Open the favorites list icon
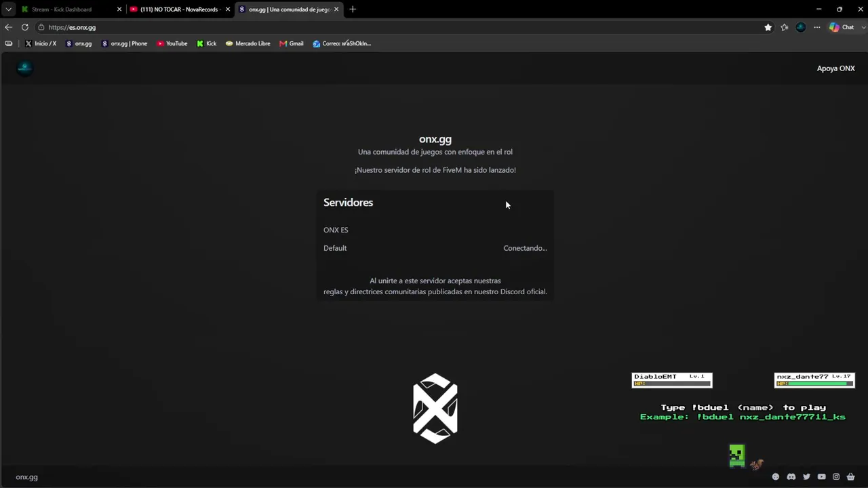 tap(785, 27)
